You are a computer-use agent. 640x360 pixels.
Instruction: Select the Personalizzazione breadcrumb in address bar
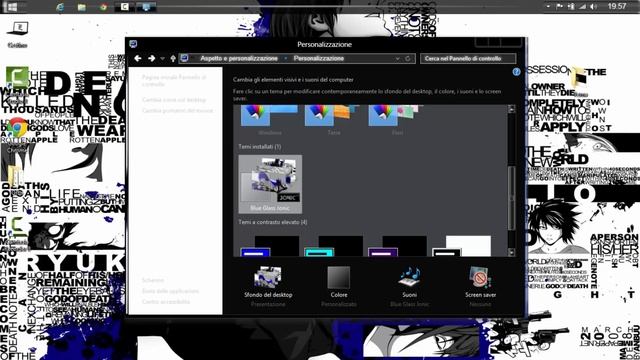coord(318,58)
